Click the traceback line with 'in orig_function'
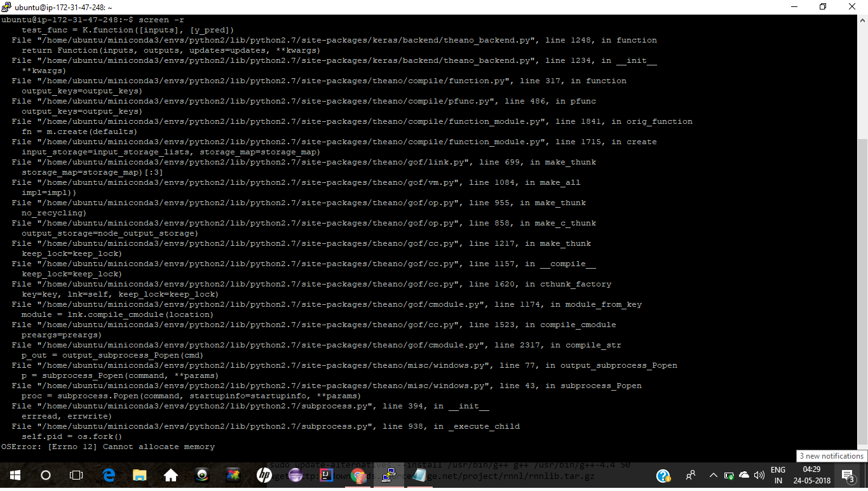This screenshot has height=491, width=868. pos(352,121)
